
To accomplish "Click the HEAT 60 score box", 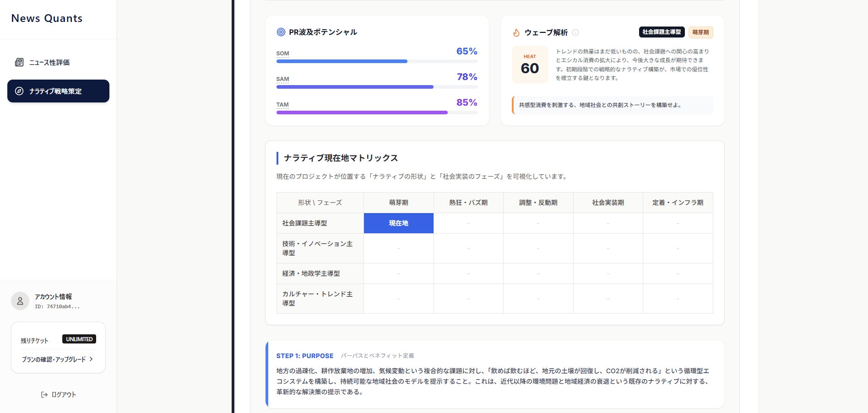I will click(530, 64).
